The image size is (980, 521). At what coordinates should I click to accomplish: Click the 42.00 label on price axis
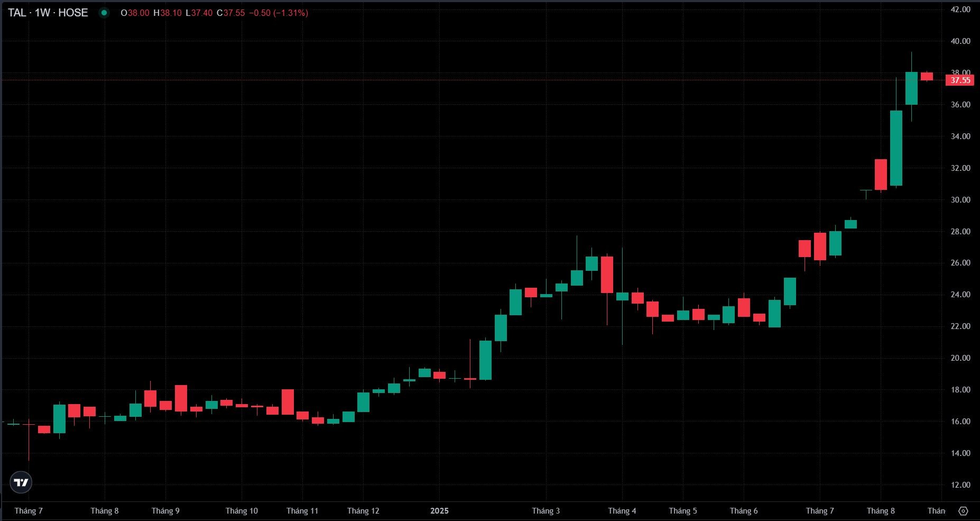pyautogui.click(x=960, y=10)
